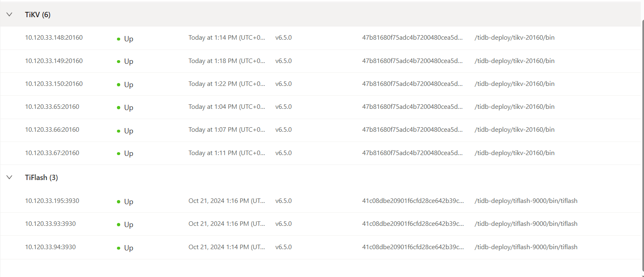
Task: Click deploy path of 10.120.33.195:3930 row
Action: [526, 201]
